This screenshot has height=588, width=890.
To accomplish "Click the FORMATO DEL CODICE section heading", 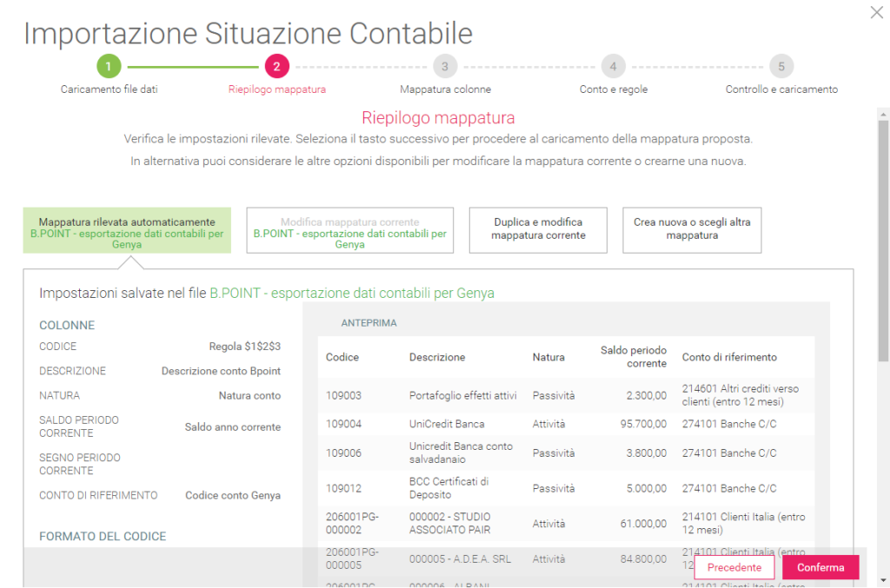I will coord(103,537).
